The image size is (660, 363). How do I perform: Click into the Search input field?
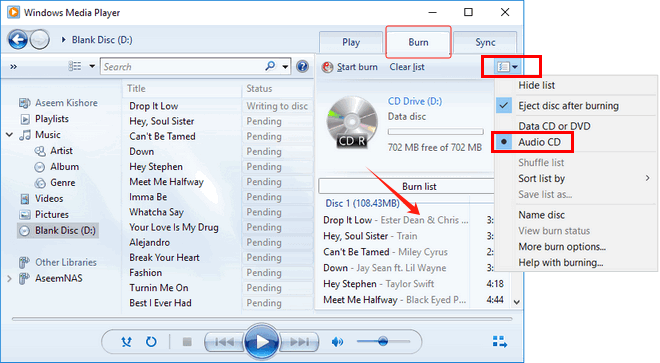183,67
